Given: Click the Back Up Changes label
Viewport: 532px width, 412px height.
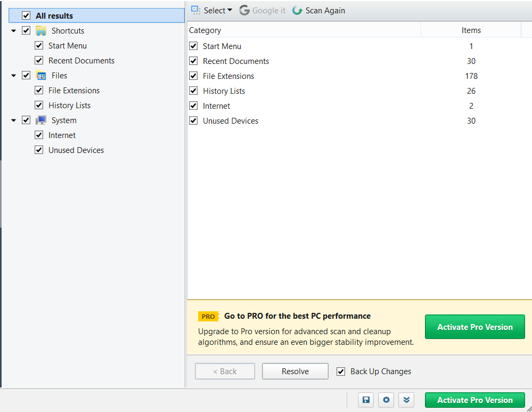Looking at the screenshot, I should coord(381,371).
